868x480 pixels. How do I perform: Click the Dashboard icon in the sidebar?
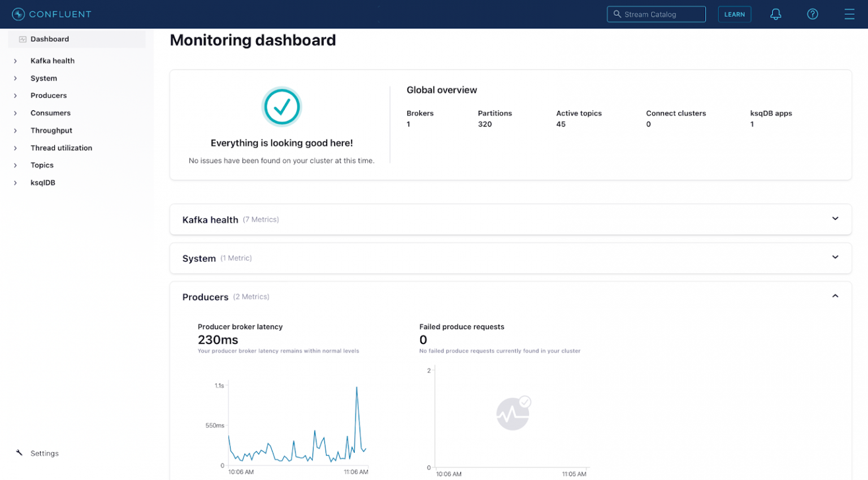pyautogui.click(x=21, y=40)
